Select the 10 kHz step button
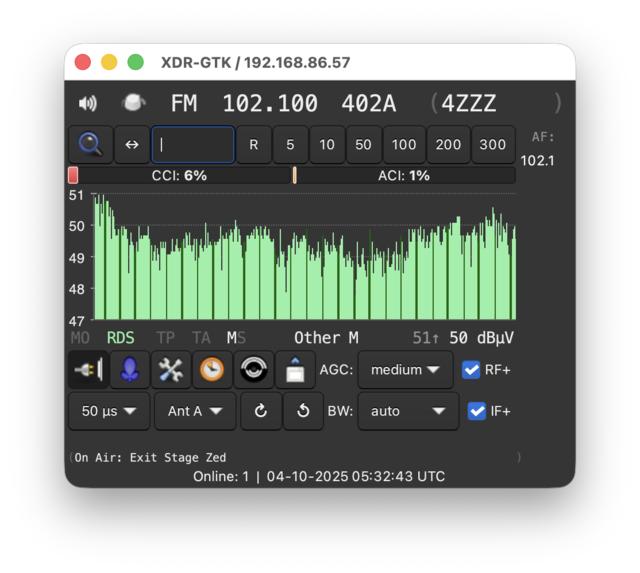The height and width of the screenshot is (573, 640). (327, 144)
